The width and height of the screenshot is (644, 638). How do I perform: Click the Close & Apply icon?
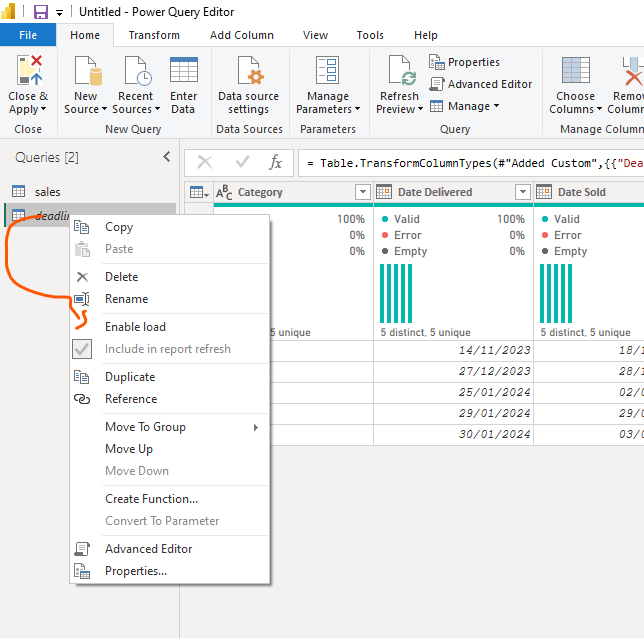[x=30, y=70]
